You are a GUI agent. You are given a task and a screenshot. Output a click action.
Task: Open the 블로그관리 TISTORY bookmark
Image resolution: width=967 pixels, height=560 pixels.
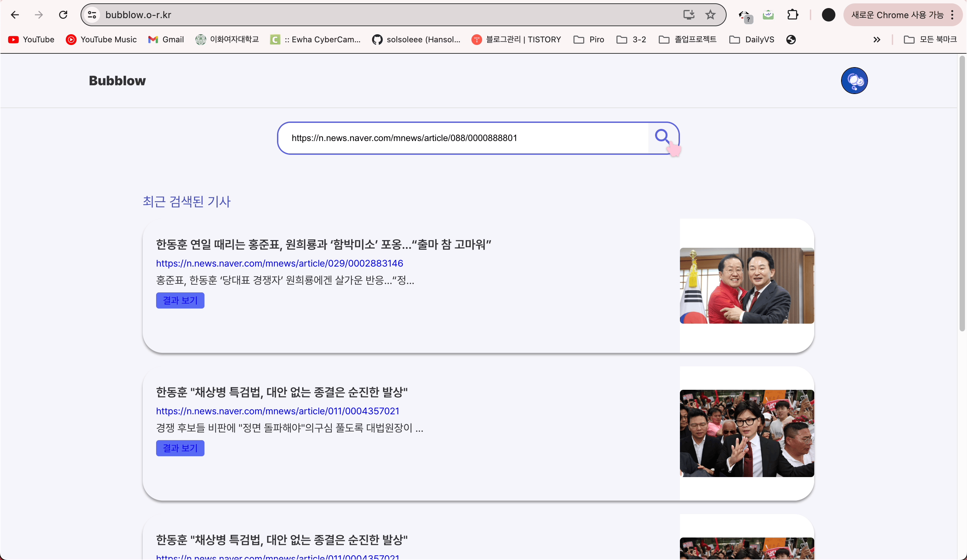point(516,40)
